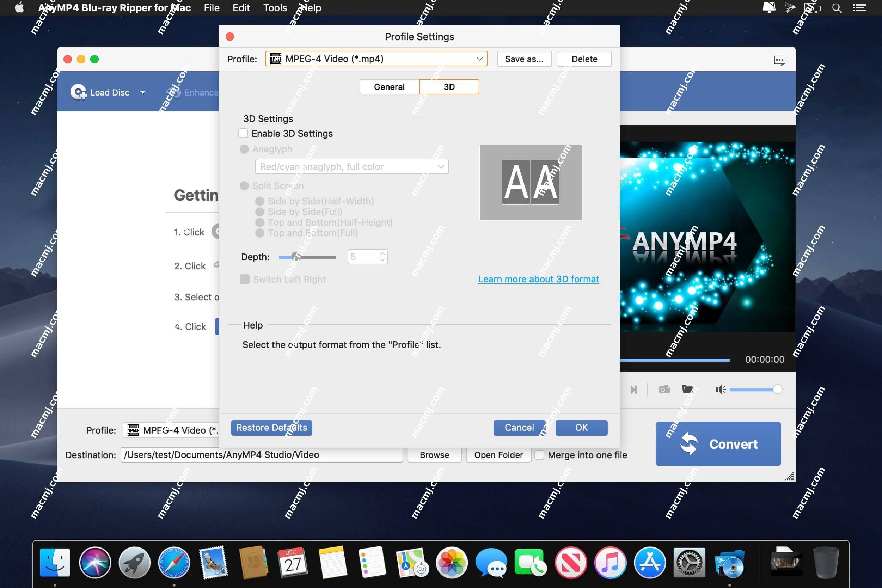Open Red/cyan anaglyph dropdown
The image size is (882, 588).
click(x=352, y=166)
